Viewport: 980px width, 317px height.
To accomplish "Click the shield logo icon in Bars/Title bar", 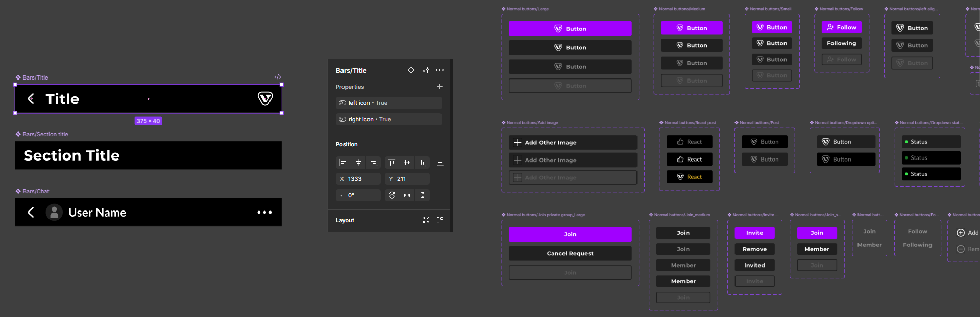I will pyautogui.click(x=265, y=98).
